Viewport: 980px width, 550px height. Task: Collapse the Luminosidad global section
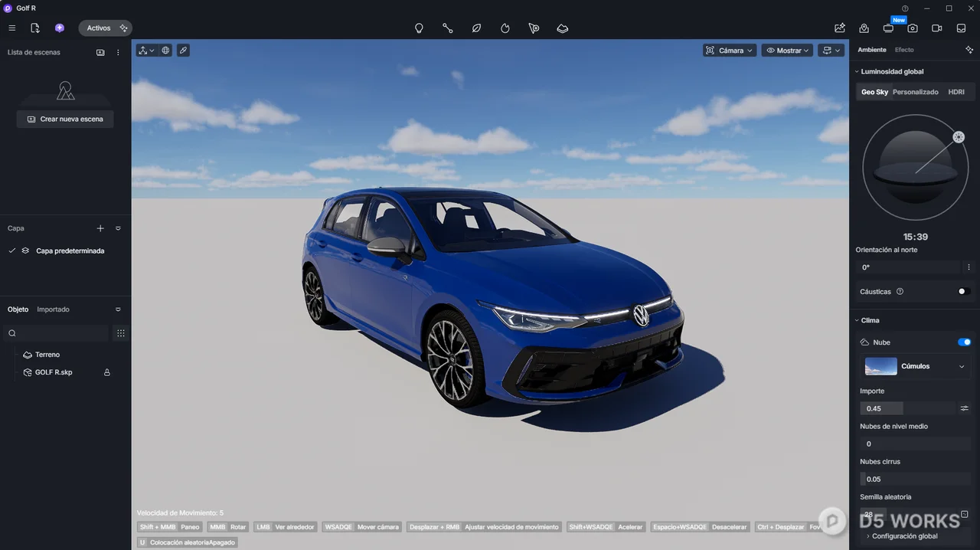857,71
